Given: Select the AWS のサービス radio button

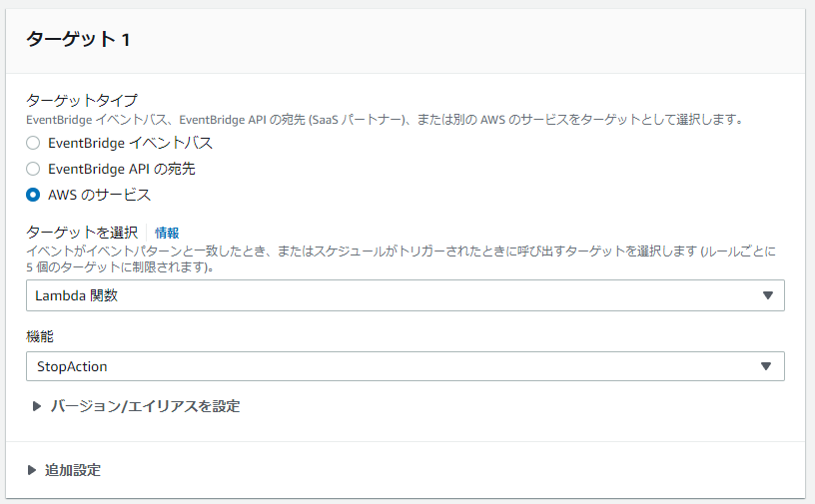Looking at the screenshot, I should click(33, 195).
